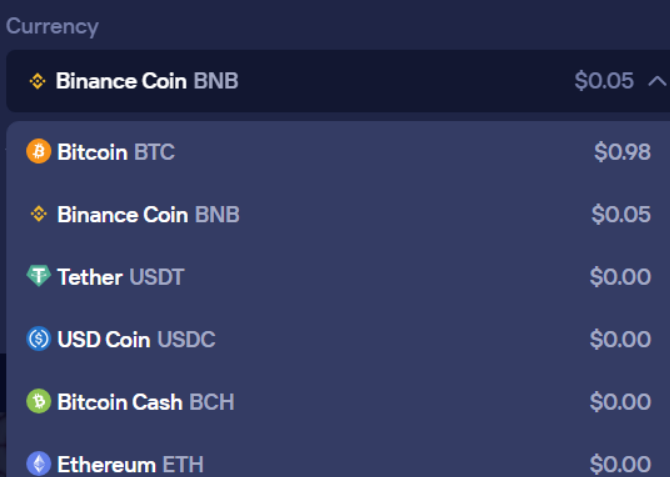This screenshot has height=477, width=670.
Task: Select Bitcoin BTC from currency list
Action: 116,152
